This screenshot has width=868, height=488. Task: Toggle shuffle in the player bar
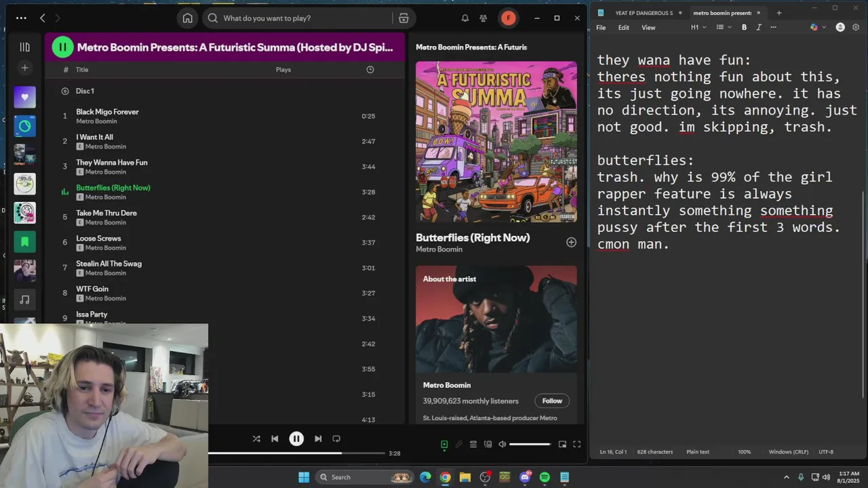(256, 439)
